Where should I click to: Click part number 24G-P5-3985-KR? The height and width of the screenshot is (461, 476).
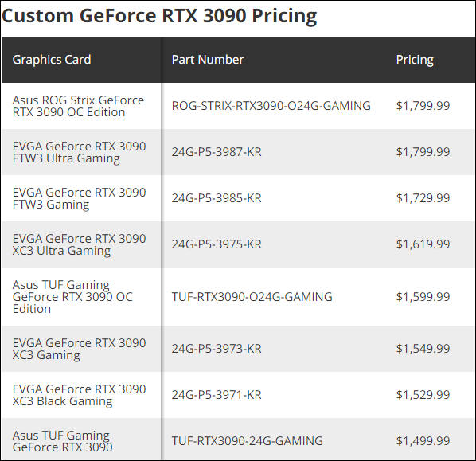click(217, 198)
